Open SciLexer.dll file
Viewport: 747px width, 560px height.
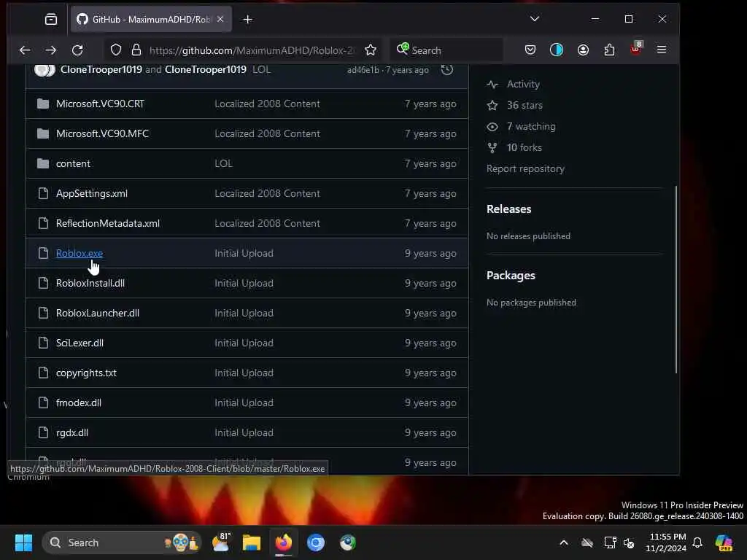[80, 343]
